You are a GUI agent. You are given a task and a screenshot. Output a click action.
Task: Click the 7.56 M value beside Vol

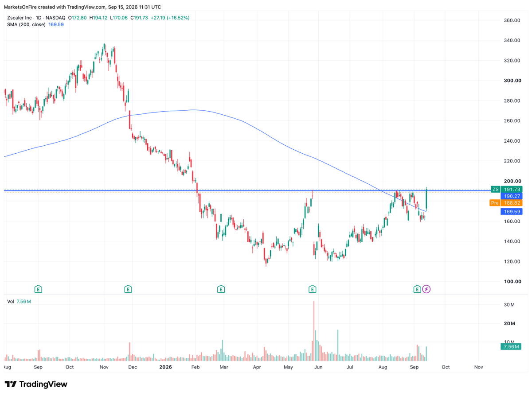[x=23, y=301]
